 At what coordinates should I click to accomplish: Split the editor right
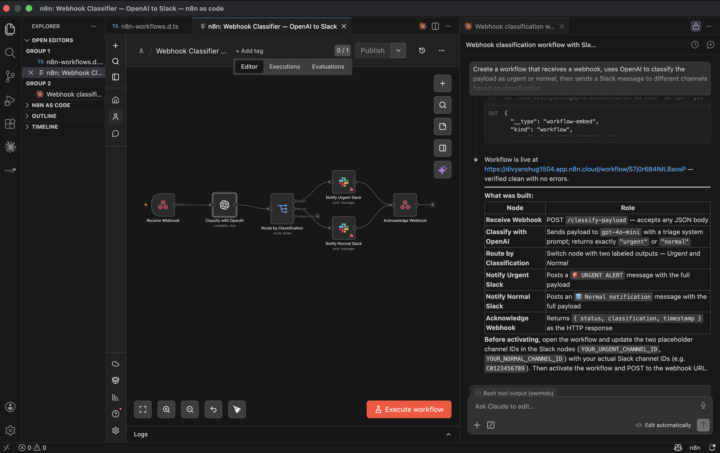(435, 26)
